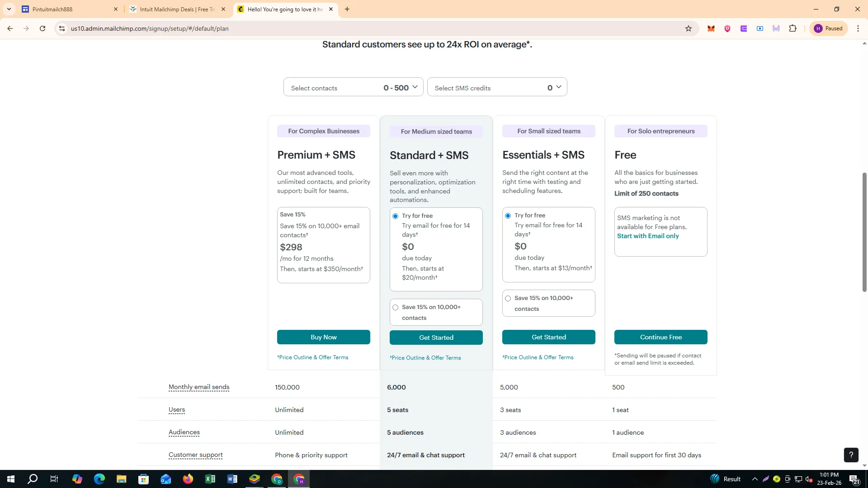The image size is (868, 488).
Task: Open the Select contacts dropdown
Action: click(x=354, y=87)
